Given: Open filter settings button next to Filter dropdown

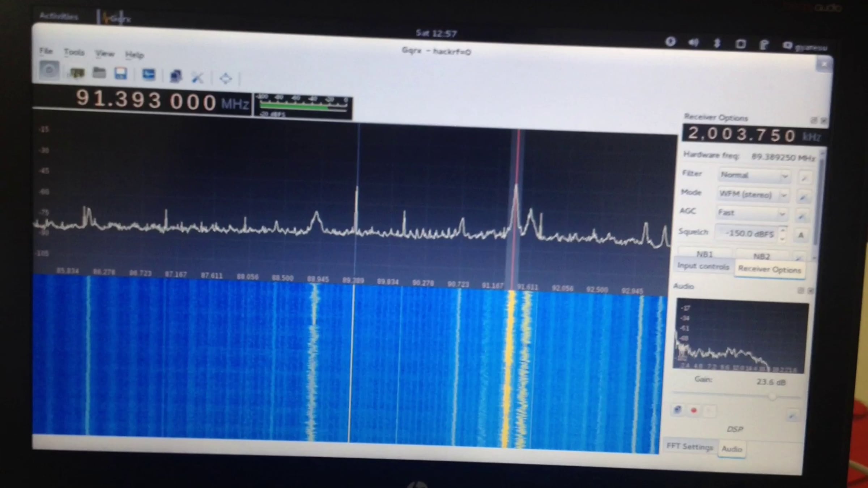Looking at the screenshot, I should coord(805,178).
